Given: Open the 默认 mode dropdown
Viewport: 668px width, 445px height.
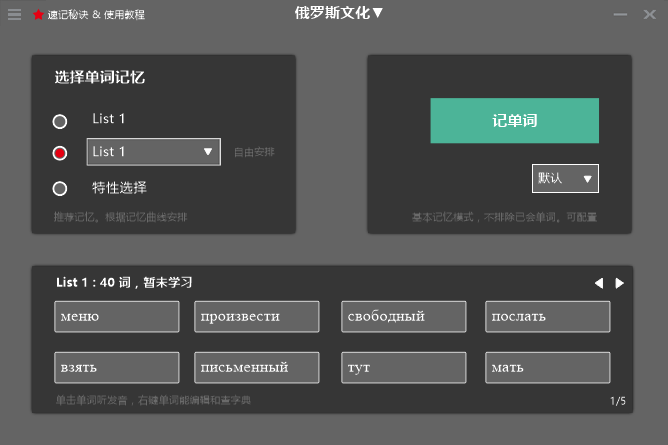Looking at the screenshot, I should (x=565, y=179).
